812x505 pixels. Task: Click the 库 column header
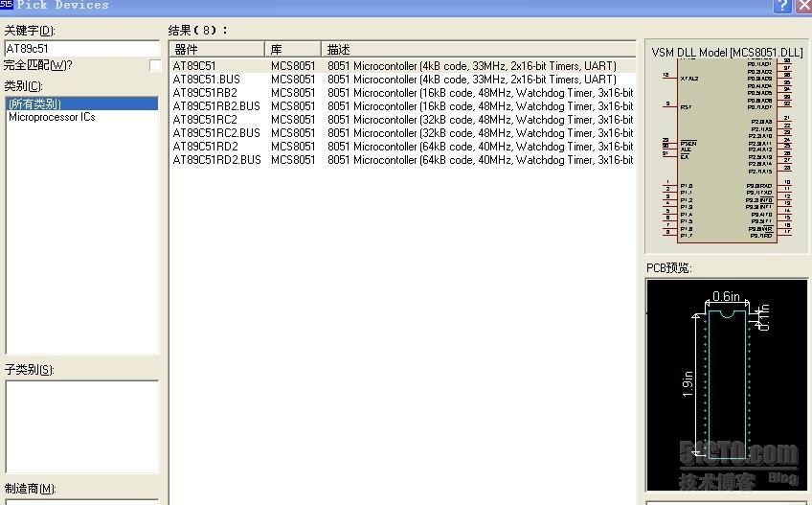click(293, 49)
